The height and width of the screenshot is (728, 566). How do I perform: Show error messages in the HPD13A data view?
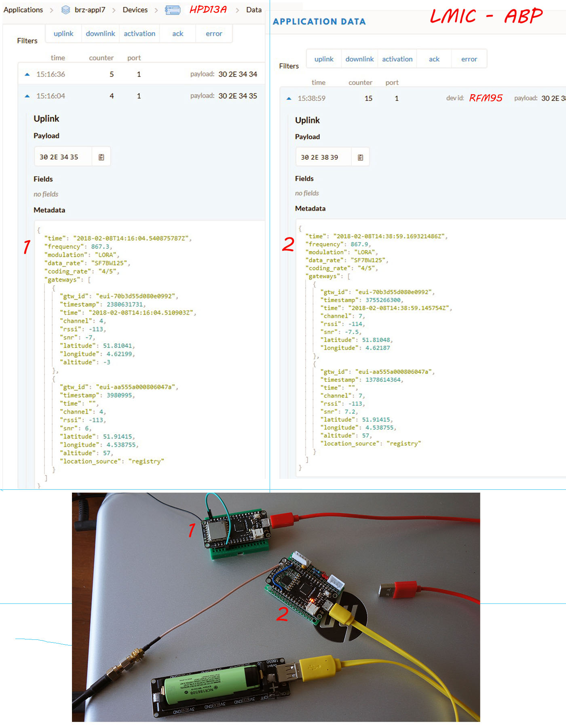(x=214, y=34)
